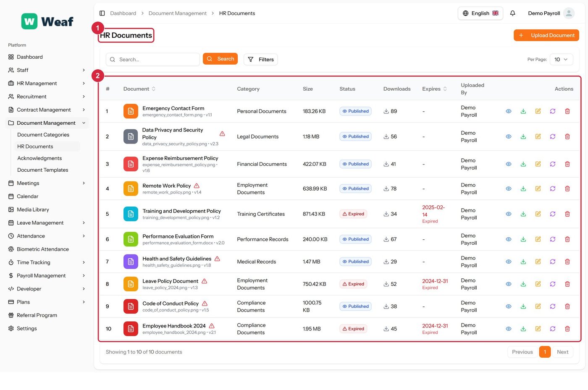Download the Emergency Contact Form
This screenshot has width=588, height=390.
pyautogui.click(x=523, y=111)
